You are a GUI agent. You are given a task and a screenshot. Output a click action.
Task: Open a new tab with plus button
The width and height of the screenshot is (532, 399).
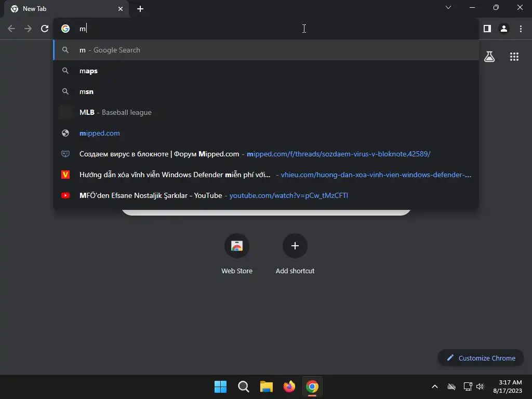click(140, 9)
